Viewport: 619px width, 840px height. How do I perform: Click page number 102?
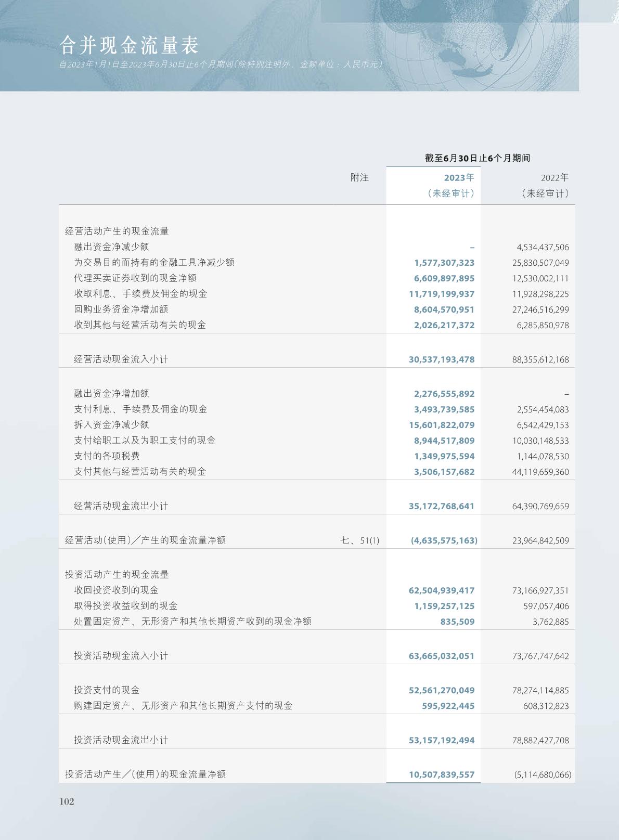67,802
